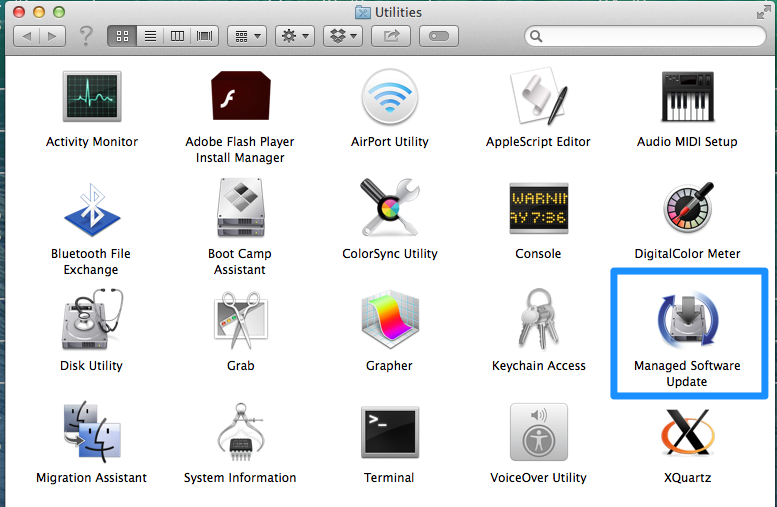Switch to icon view
Image resolution: width=777 pixels, height=507 pixels.
coord(122,36)
